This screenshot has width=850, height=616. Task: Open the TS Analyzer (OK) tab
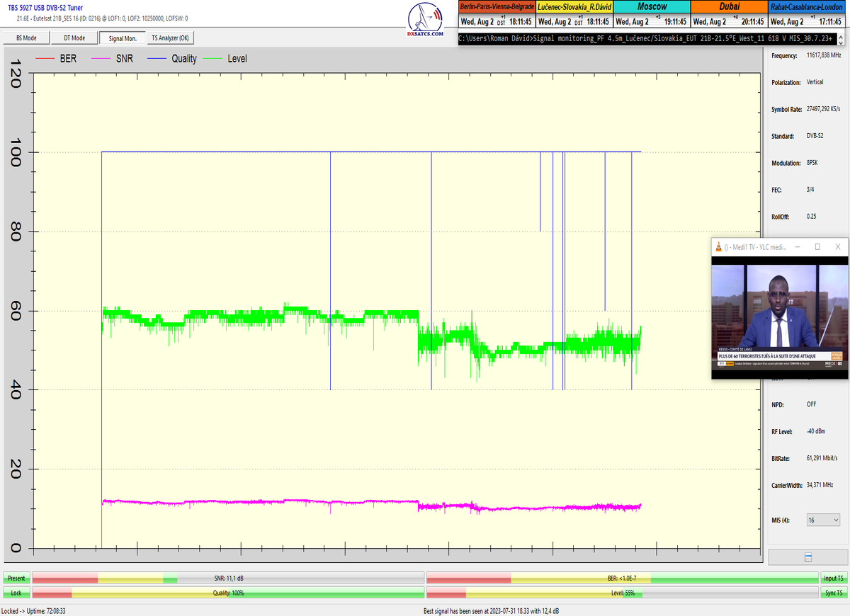click(x=170, y=38)
